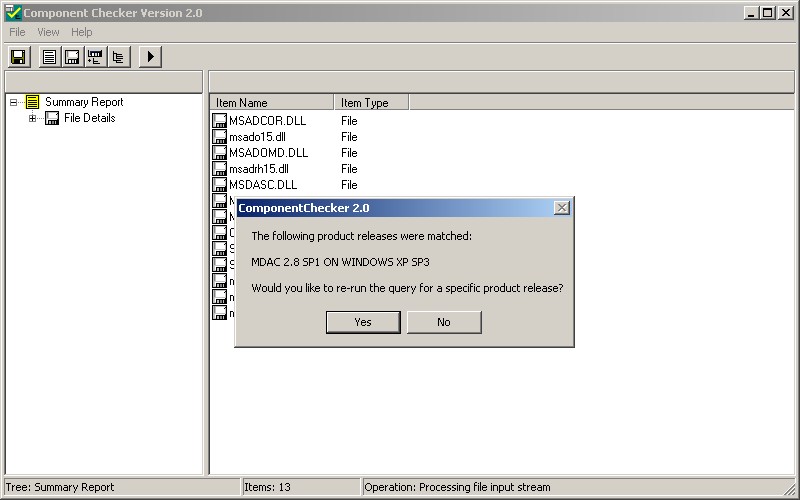Click the Save toolbar icon
800x500 pixels.
click(19, 57)
